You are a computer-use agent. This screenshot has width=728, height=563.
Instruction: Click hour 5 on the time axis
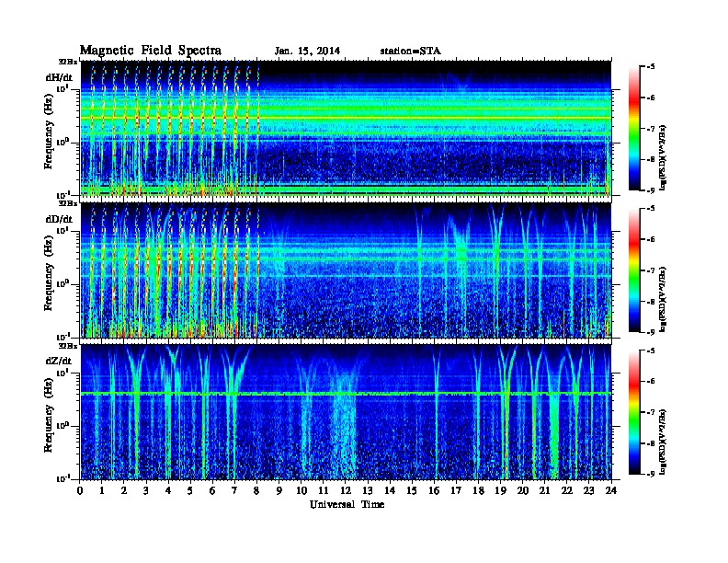pos(191,491)
